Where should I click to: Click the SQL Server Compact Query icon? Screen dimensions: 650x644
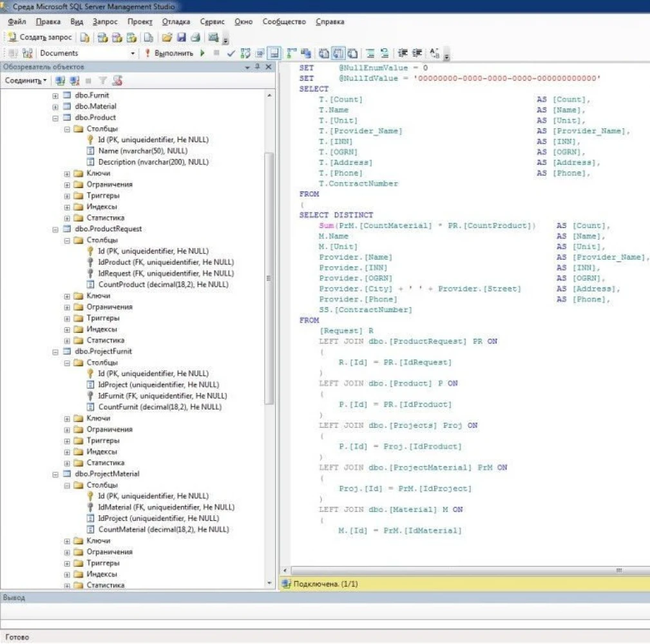tap(148, 38)
